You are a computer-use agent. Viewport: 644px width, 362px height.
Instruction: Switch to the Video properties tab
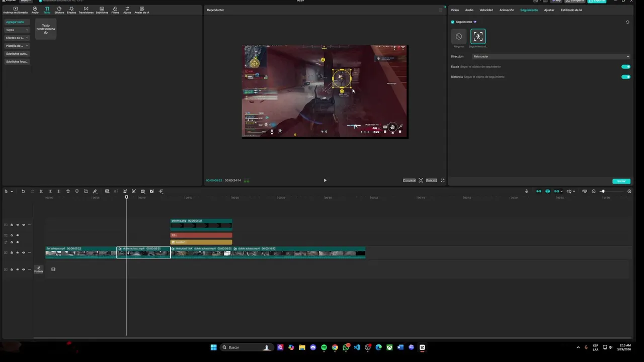tap(455, 10)
